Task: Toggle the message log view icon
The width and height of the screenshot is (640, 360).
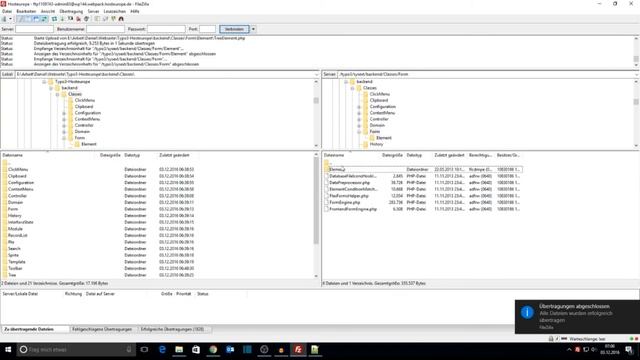Action: click(x=20, y=19)
